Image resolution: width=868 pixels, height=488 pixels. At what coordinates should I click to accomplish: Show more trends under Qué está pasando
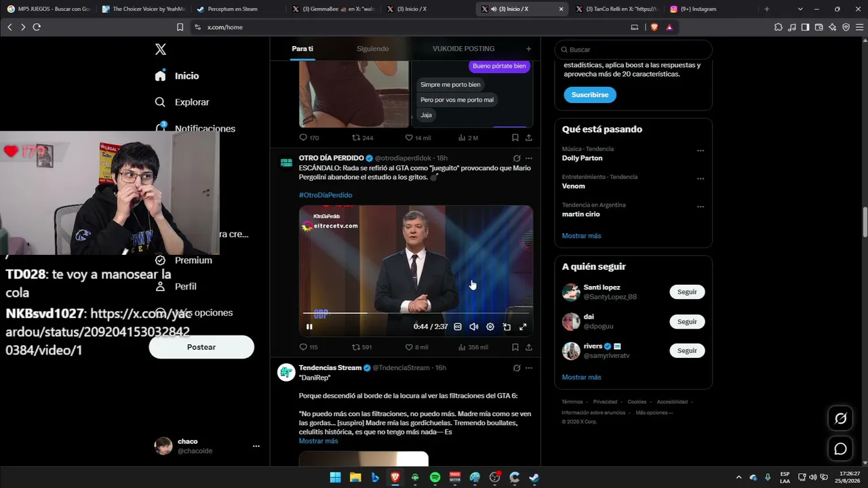[581, 236]
